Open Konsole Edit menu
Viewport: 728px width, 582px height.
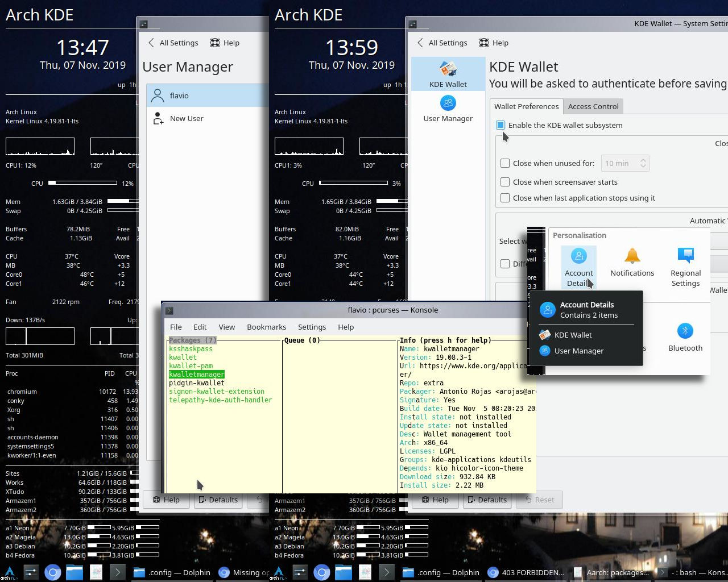[x=200, y=327]
